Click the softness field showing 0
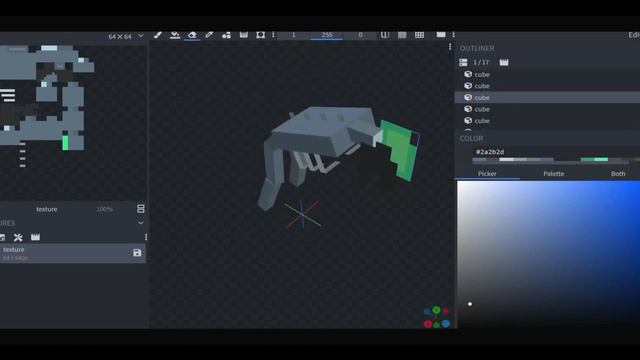This screenshot has height=360, width=640. pos(360,36)
